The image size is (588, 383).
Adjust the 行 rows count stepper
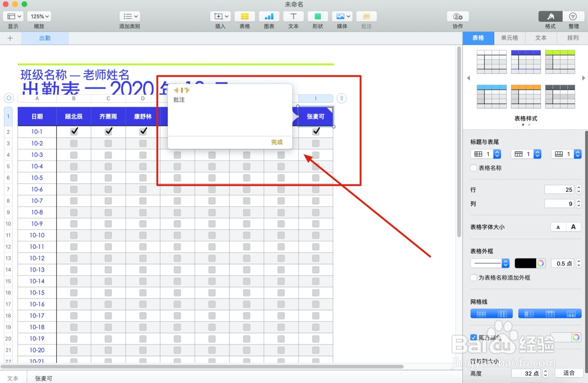579,189
